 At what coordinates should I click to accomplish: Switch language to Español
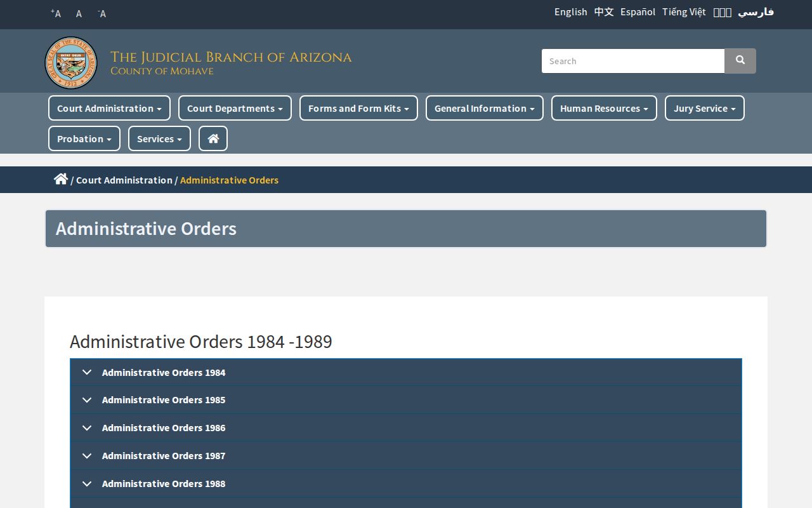click(638, 12)
